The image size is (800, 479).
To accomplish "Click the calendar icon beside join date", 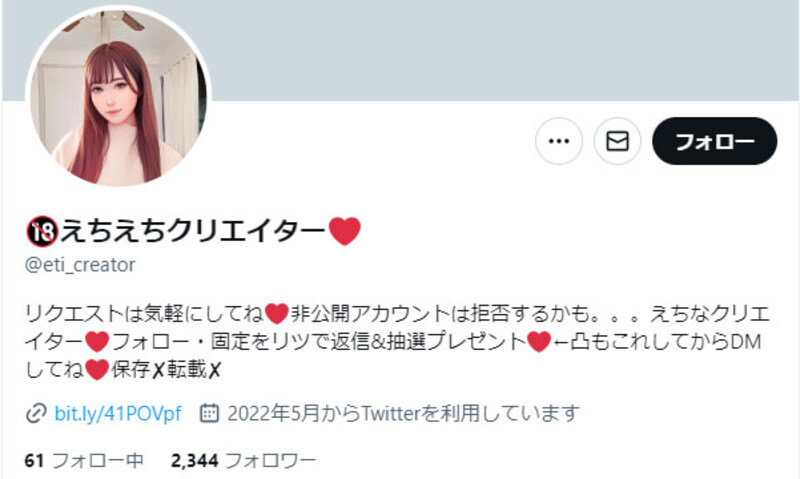I will tap(209, 413).
